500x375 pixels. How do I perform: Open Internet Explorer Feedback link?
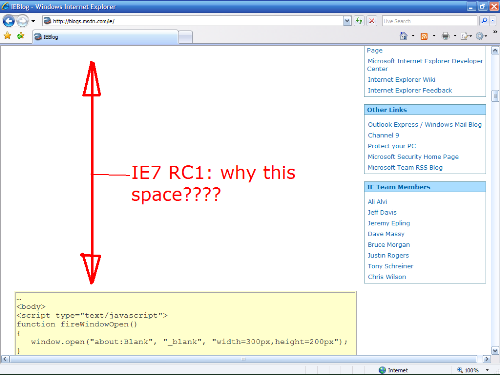410,90
